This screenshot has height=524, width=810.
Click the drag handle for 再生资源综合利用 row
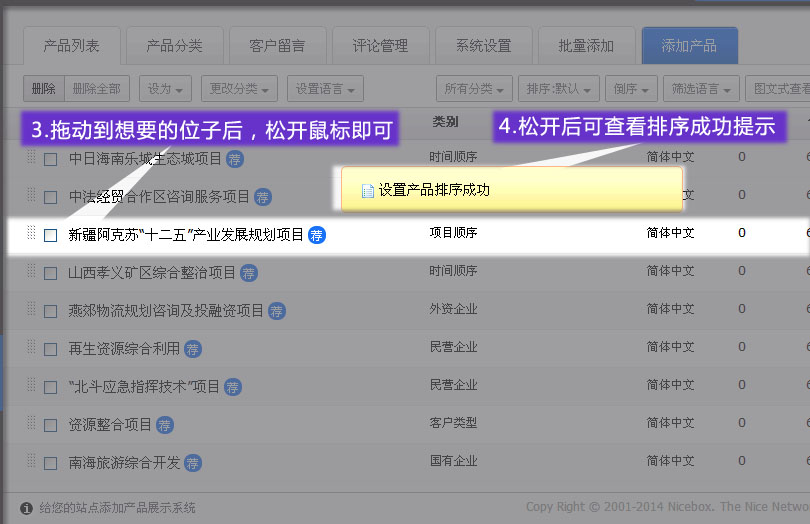click(31, 348)
